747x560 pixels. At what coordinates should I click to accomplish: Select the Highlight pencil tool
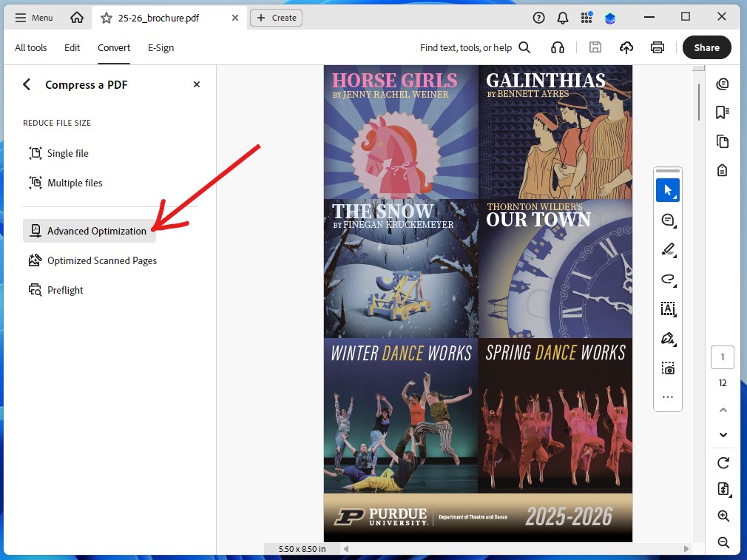tap(668, 249)
